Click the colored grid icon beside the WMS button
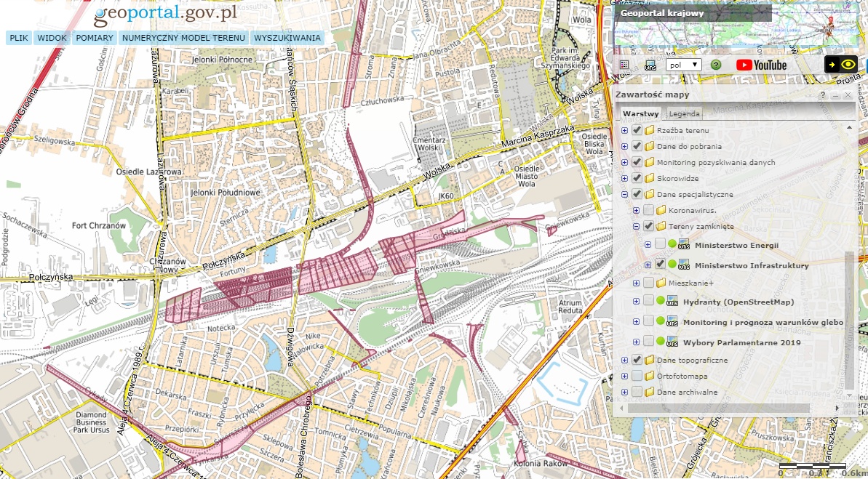Image resolution: width=868 pixels, height=479 pixels. click(624, 65)
